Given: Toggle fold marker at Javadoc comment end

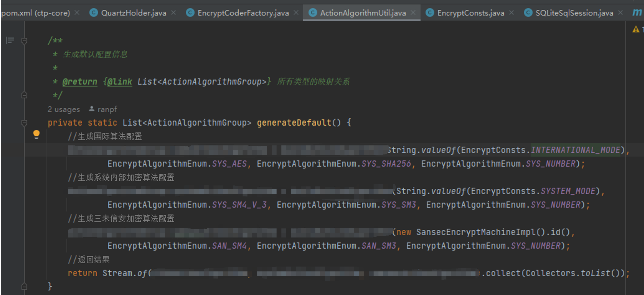Looking at the screenshot, I should [x=24, y=95].
